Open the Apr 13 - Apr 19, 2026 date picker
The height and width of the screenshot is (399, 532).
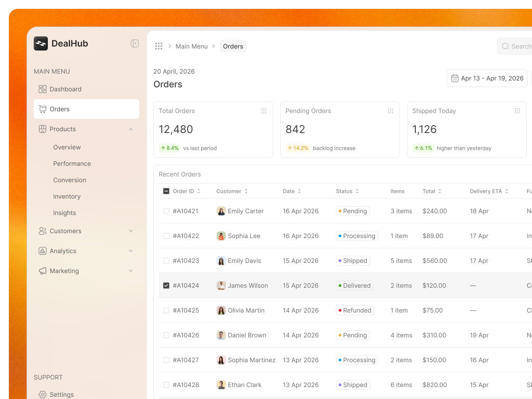[487, 78]
